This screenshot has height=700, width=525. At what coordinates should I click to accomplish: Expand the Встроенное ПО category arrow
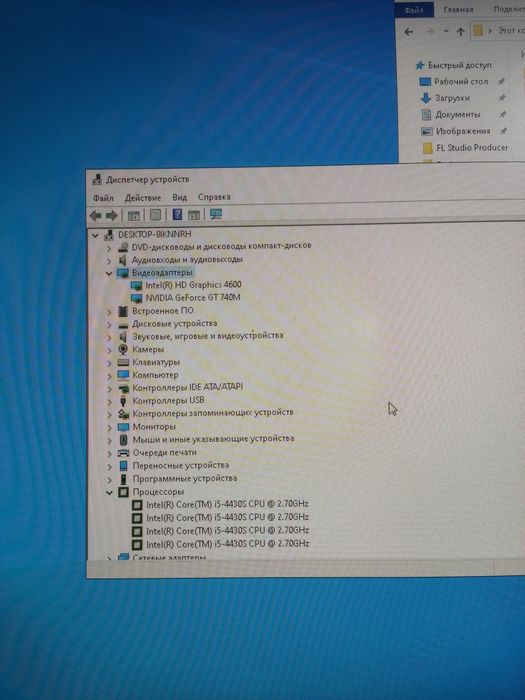pos(109,312)
